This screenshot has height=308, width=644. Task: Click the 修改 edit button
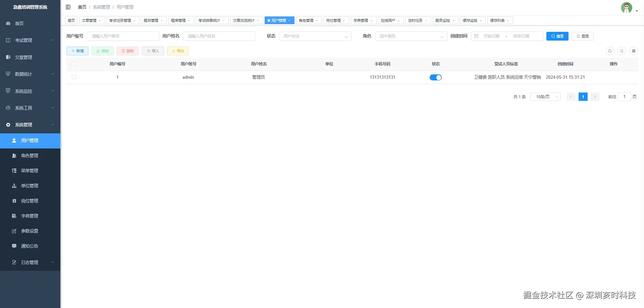coord(103,51)
